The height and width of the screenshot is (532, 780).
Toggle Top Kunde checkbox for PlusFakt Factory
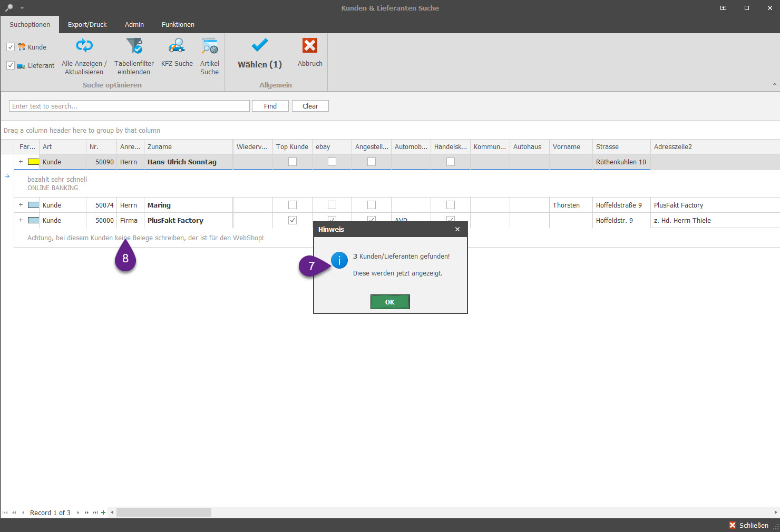292,220
